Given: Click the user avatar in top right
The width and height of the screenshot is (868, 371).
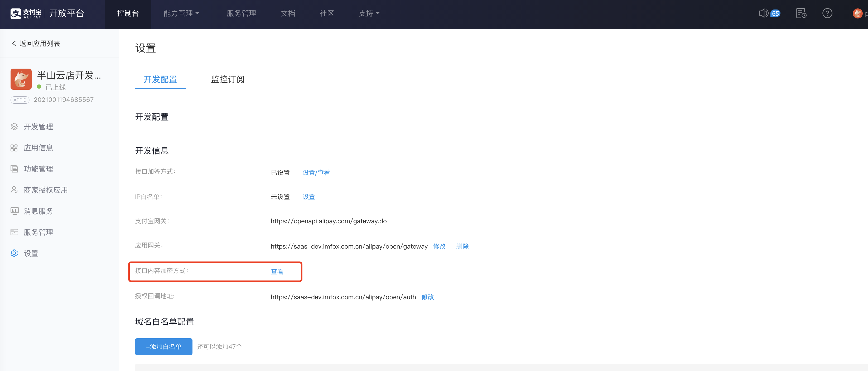Looking at the screenshot, I should pyautogui.click(x=857, y=13).
